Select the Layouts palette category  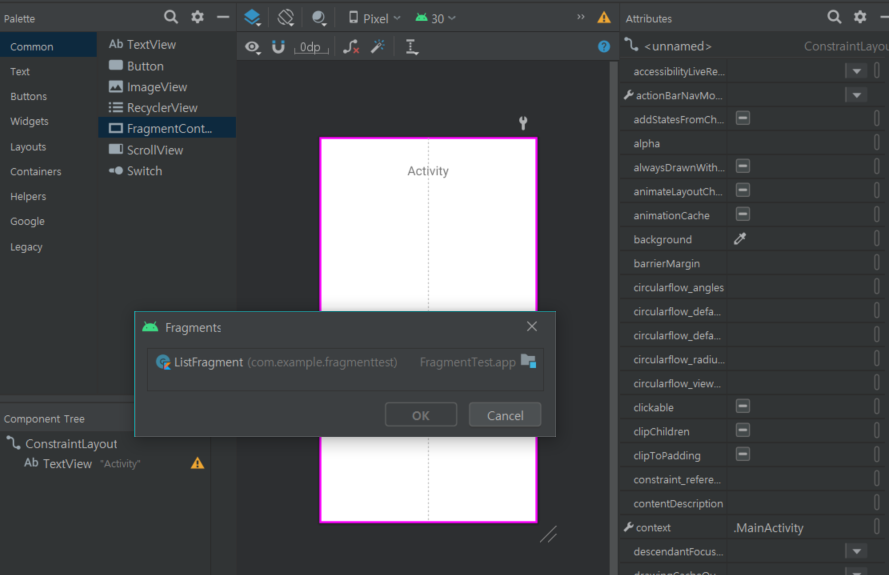[x=48, y=147]
